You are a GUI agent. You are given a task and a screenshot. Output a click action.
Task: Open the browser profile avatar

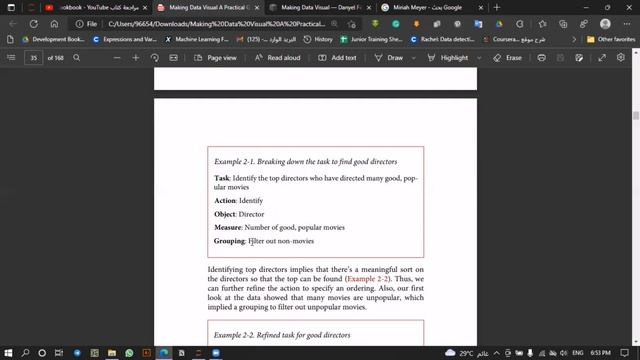(x=605, y=24)
